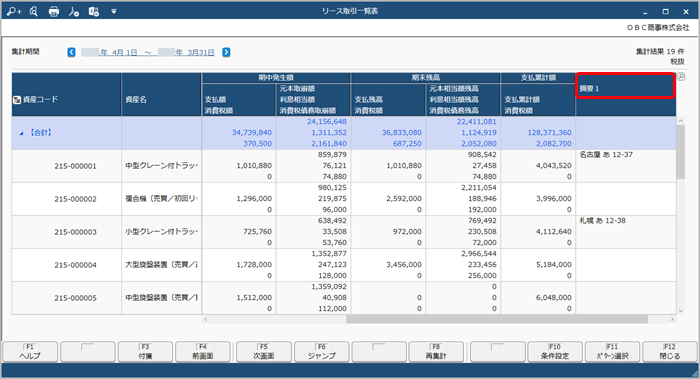Select asset code 215-000001
Screen dimensions: 700x379
point(75,166)
